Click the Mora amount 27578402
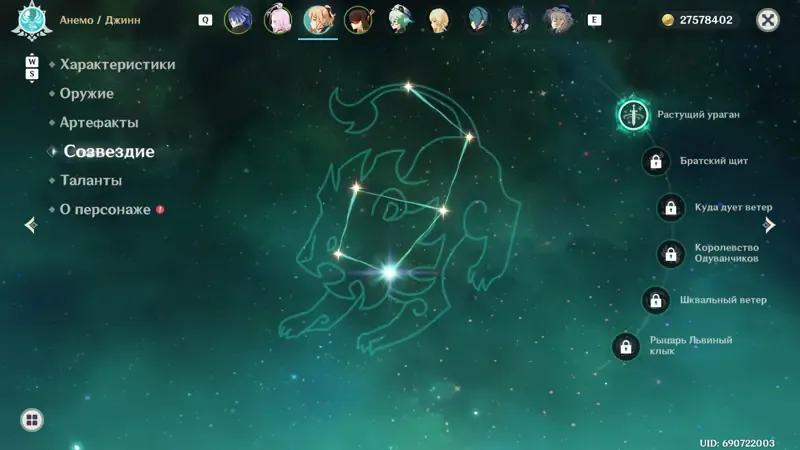The image size is (800, 450). pos(706,20)
